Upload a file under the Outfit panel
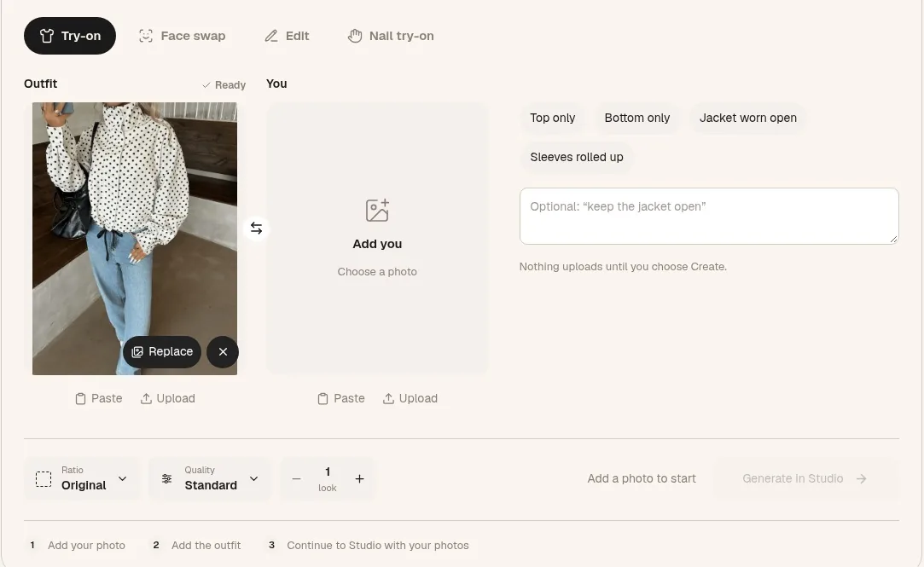The height and width of the screenshot is (567, 924). pos(168,399)
